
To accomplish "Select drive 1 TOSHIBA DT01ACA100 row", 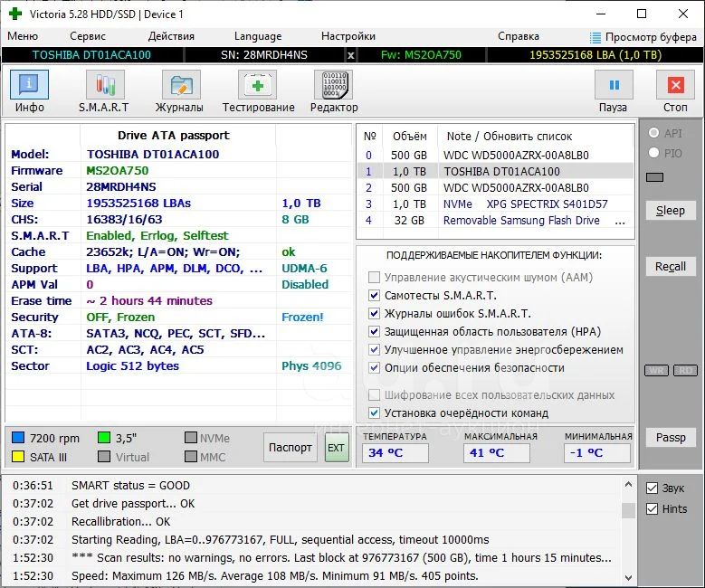I will pos(495,171).
